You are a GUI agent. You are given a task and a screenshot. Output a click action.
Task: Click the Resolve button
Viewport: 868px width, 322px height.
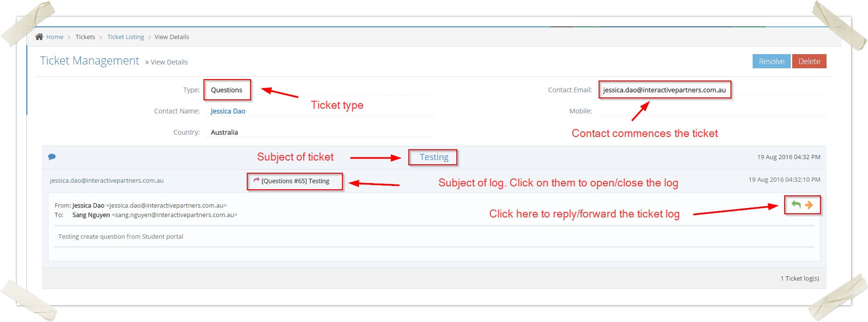pyautogui.click(x=771, y=61)
